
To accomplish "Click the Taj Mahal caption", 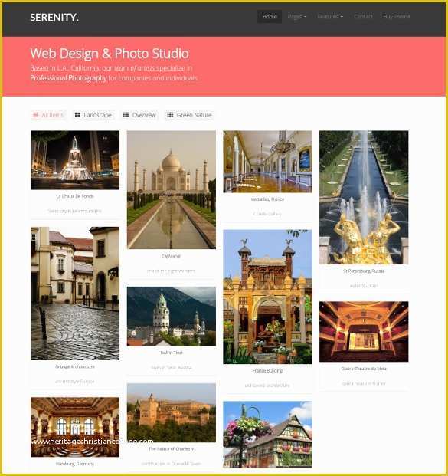I will [172, 256].
